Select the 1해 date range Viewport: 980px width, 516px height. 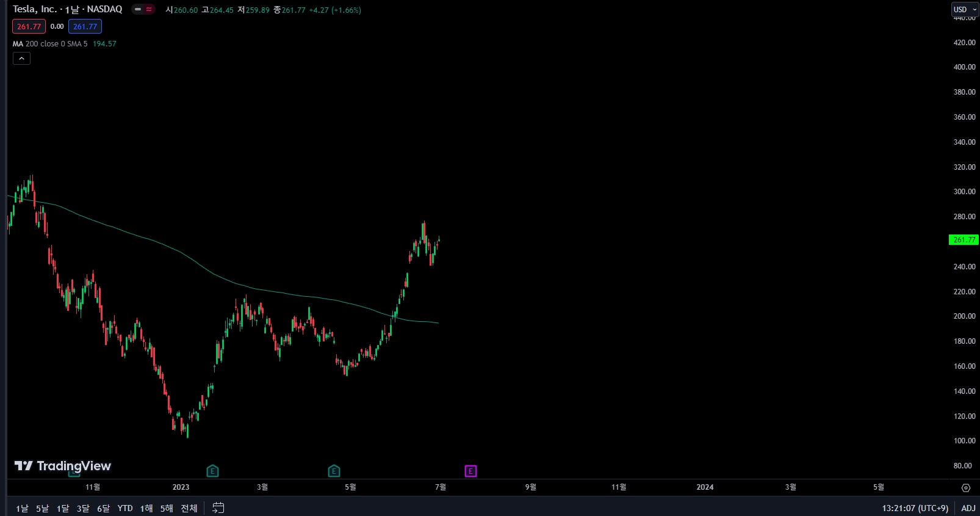pos(146,508)
